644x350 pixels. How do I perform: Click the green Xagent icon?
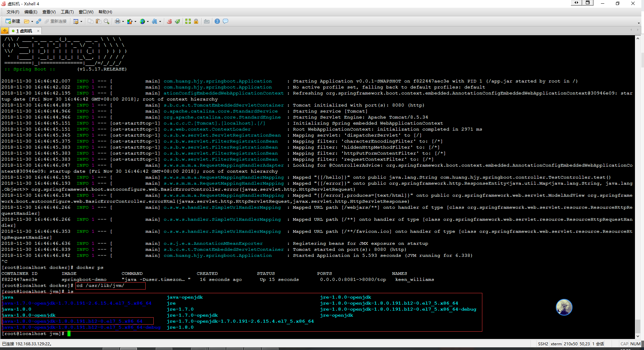click(x=177, y=21)
